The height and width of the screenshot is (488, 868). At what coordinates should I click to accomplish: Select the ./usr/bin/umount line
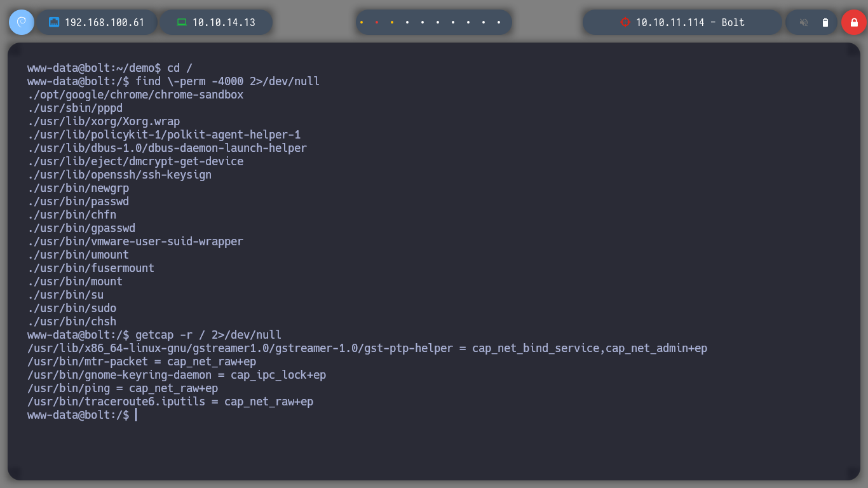tap(78, 255)
